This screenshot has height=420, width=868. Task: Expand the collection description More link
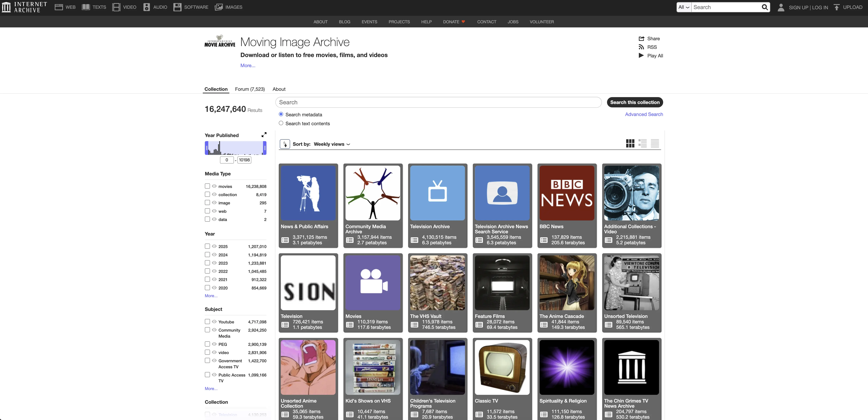pos(248,65)
